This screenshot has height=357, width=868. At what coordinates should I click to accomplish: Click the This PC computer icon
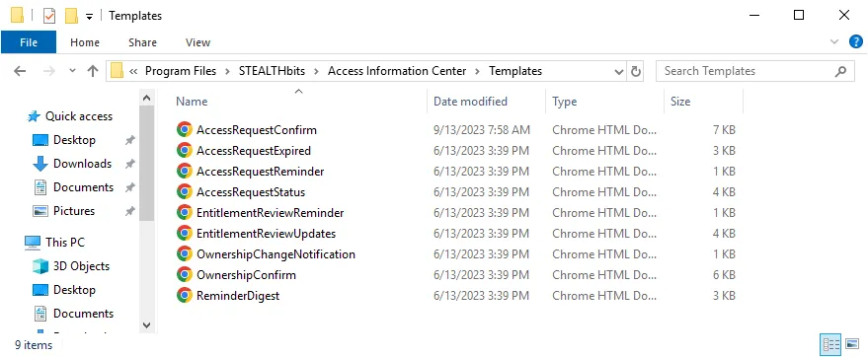(x=33, y=242)
